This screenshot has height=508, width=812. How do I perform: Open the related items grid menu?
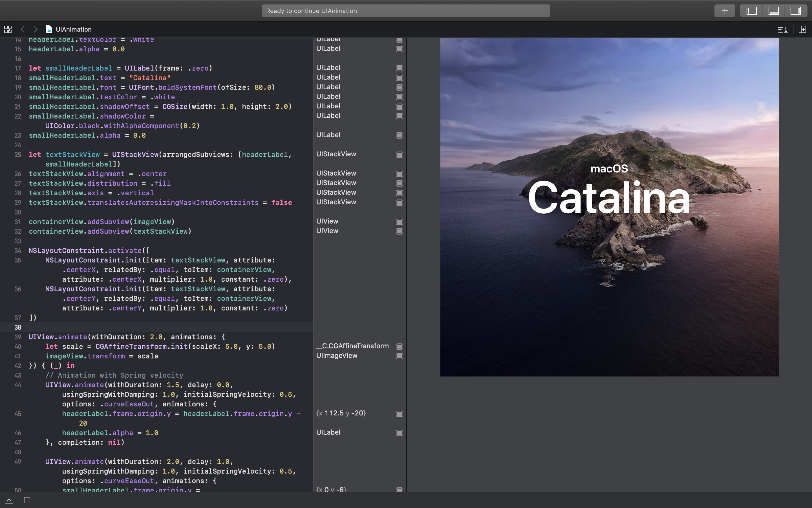(x=8, y=29)
